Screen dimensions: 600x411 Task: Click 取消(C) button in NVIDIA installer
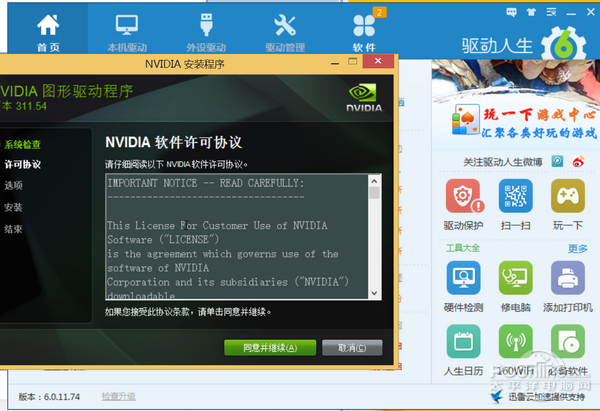pos(352,348)
